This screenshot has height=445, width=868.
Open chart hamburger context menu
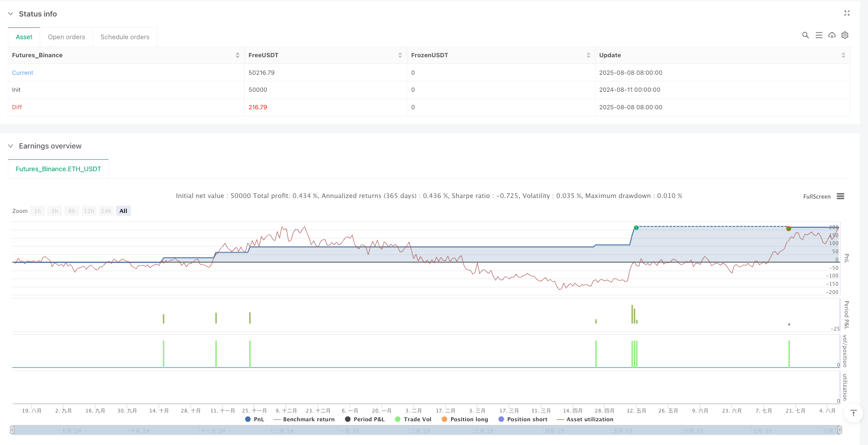pyautogui.click(x=841, y=196)
